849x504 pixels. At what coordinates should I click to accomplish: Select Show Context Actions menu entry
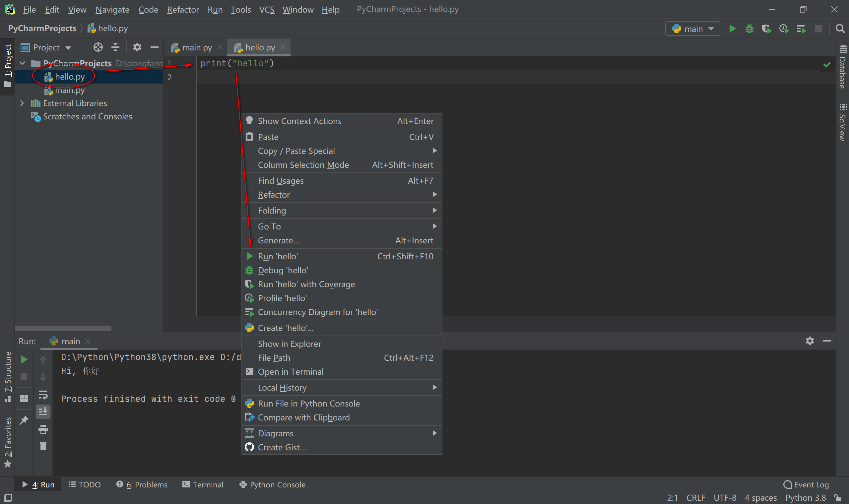pyautogui.click(x=342, y=121)
